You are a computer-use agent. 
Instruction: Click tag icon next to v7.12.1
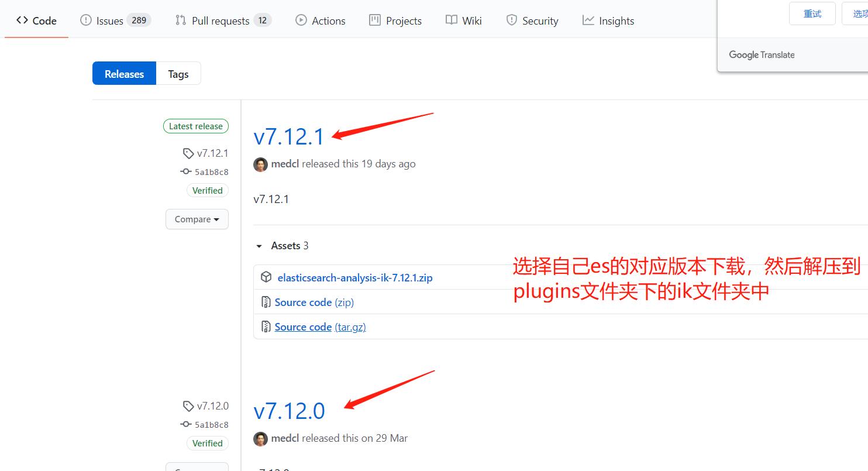coord(188,153)
